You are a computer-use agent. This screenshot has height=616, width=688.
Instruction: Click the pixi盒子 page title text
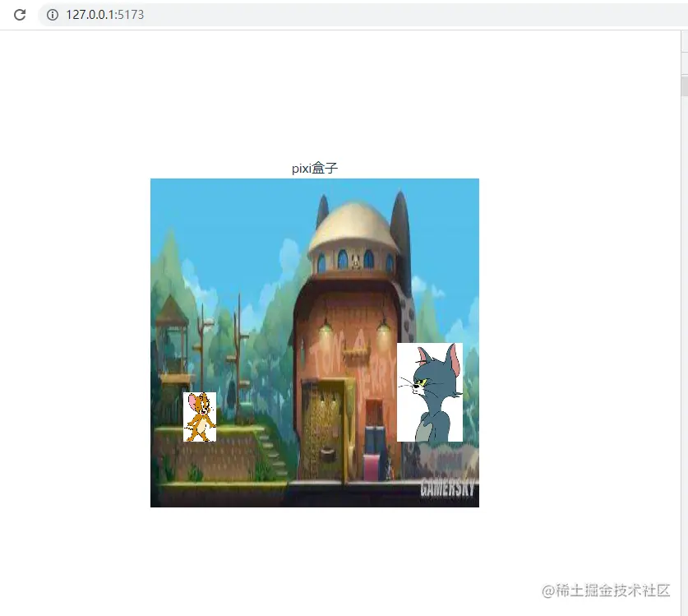click(x=314, y=167)
